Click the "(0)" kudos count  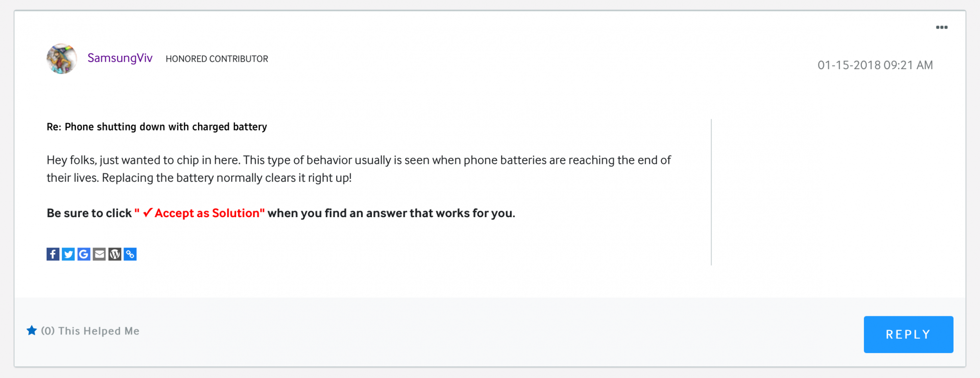48,331
